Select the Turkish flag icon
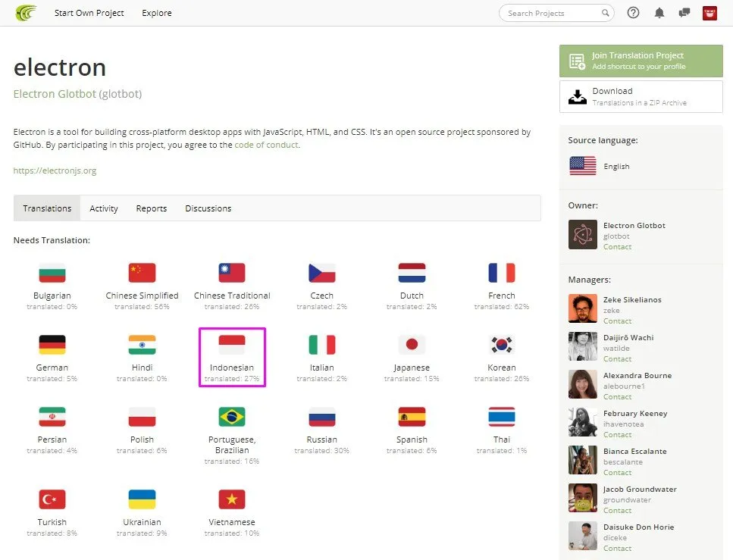Image resolution: width=733 pixels, height=560 pixels. 52,499
